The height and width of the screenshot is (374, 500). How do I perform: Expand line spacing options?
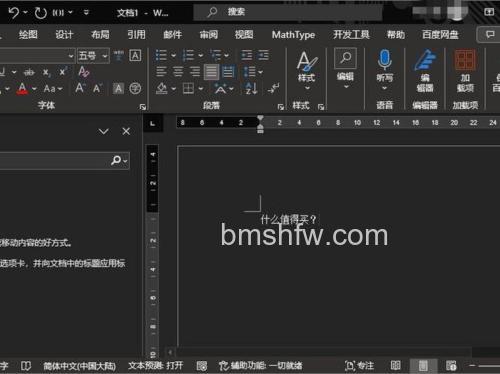click(253, 72)
